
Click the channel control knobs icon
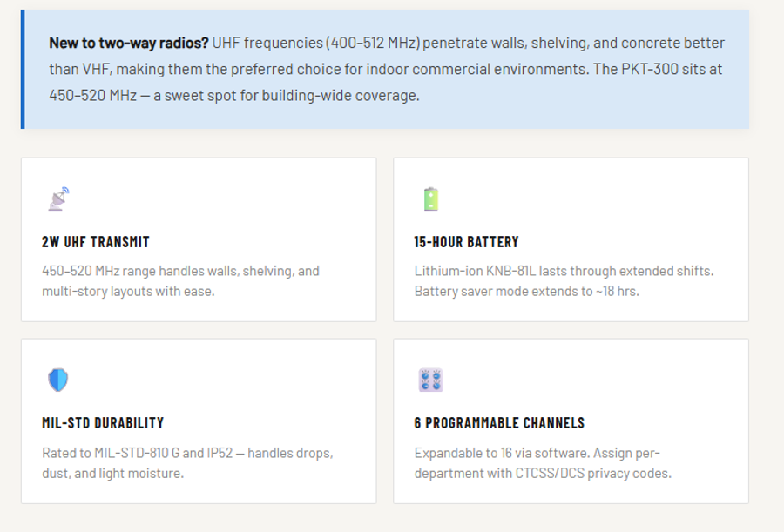pyautogui.click(x=430, y=380)
